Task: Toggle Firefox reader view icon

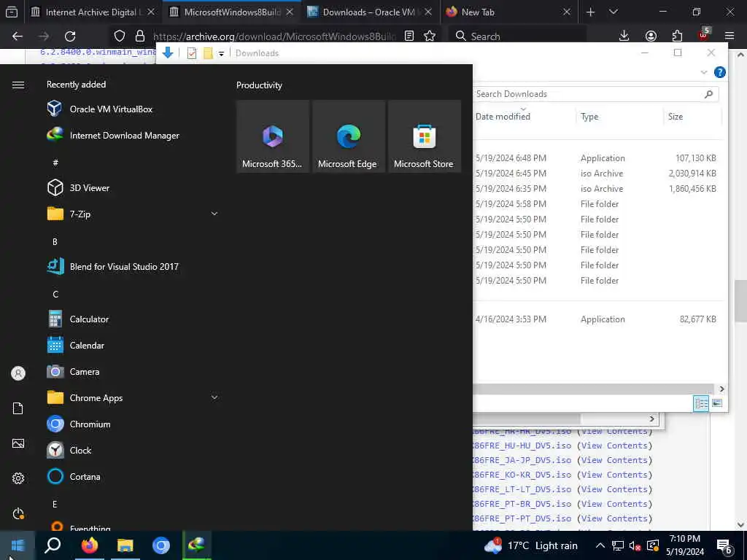Action: (x=409, y=36)
